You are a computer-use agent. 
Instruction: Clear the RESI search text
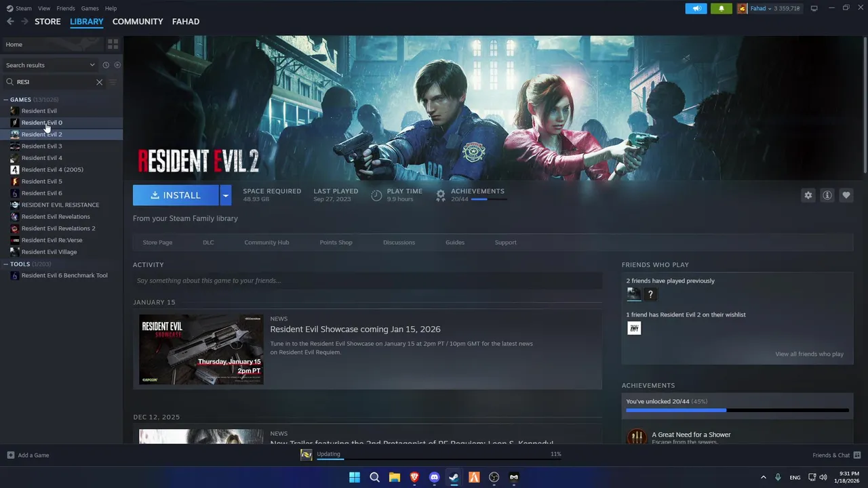point(99,82)
